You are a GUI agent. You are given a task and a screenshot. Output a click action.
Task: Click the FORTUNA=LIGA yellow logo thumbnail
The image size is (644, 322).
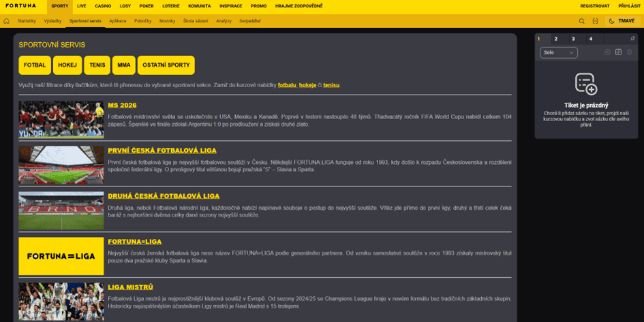click(61, 256)
